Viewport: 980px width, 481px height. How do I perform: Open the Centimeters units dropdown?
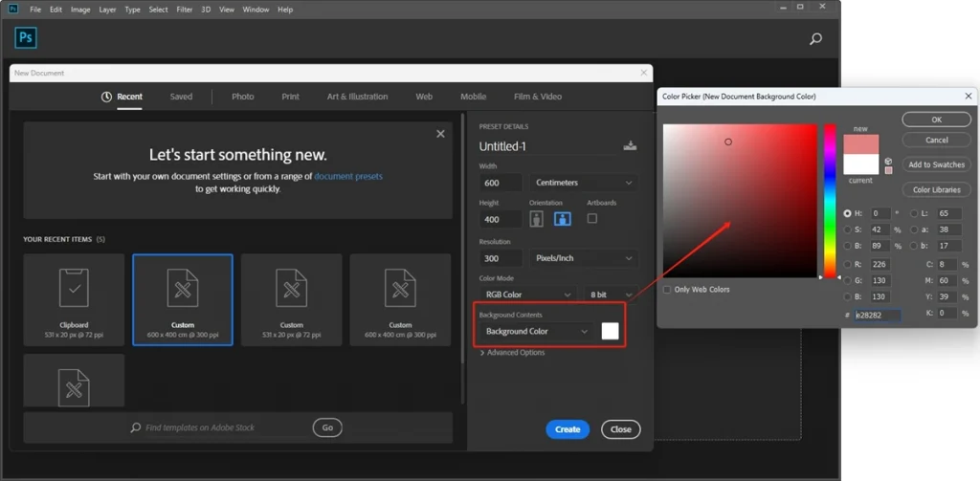584,183
